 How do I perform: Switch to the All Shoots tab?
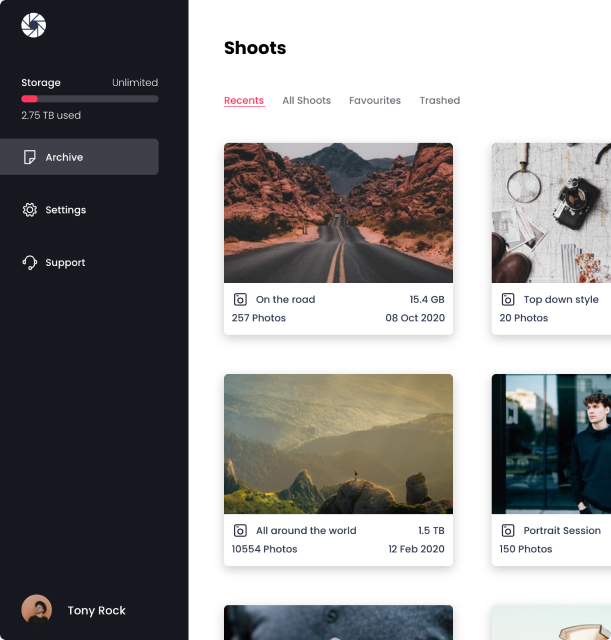[x=306, y=100]
